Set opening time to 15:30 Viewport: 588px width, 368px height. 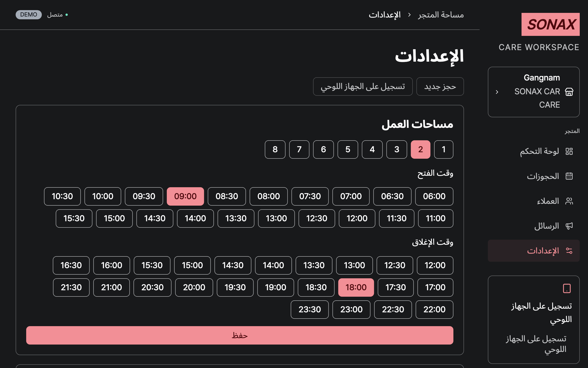(74, 218)
